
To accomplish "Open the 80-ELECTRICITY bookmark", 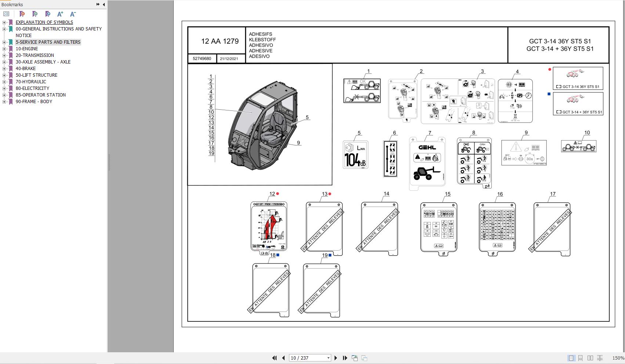I will [x=32, y=88].
